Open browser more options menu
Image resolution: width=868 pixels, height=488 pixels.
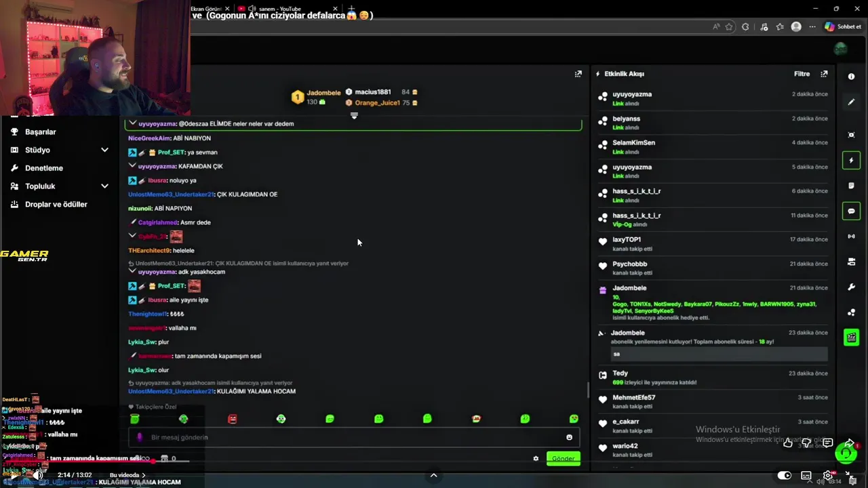click(812, 27)
